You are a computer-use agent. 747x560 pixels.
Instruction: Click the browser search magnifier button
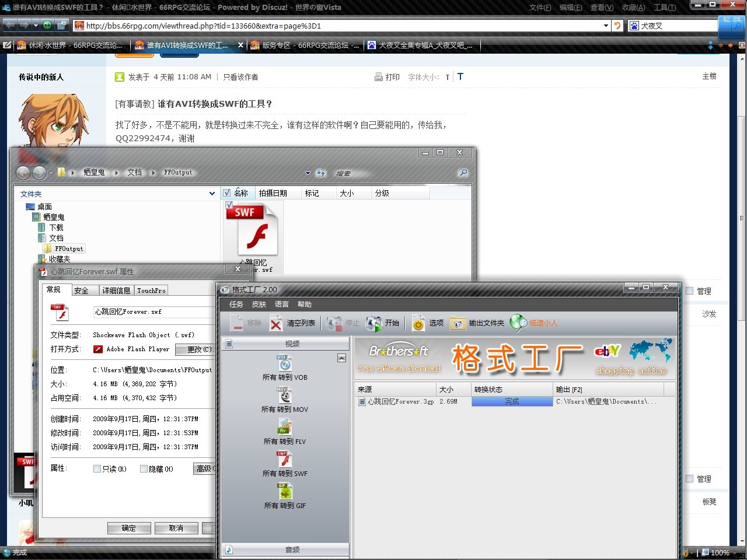pos(738,26)
